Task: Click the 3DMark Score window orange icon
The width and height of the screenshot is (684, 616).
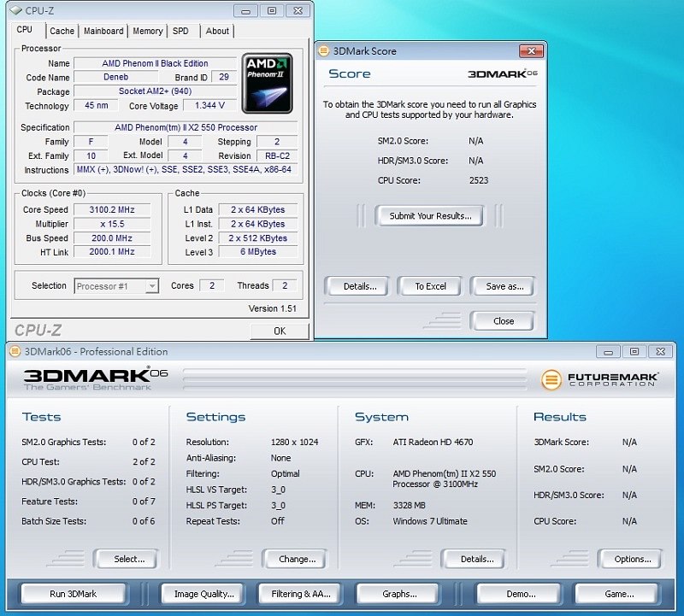Action: [x=324, y=51]
